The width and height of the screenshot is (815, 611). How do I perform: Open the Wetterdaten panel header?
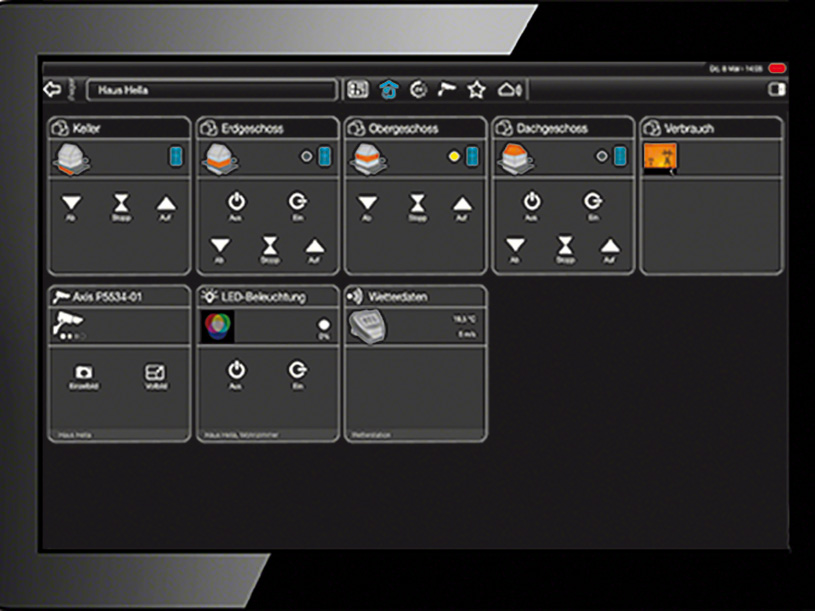[x=415, y=297]
